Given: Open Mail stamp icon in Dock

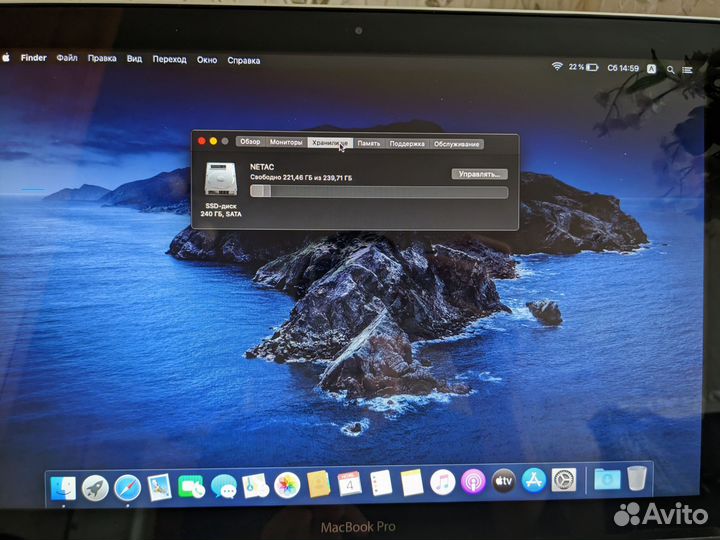Looking at the screenshot, I should tap(159, 487).
